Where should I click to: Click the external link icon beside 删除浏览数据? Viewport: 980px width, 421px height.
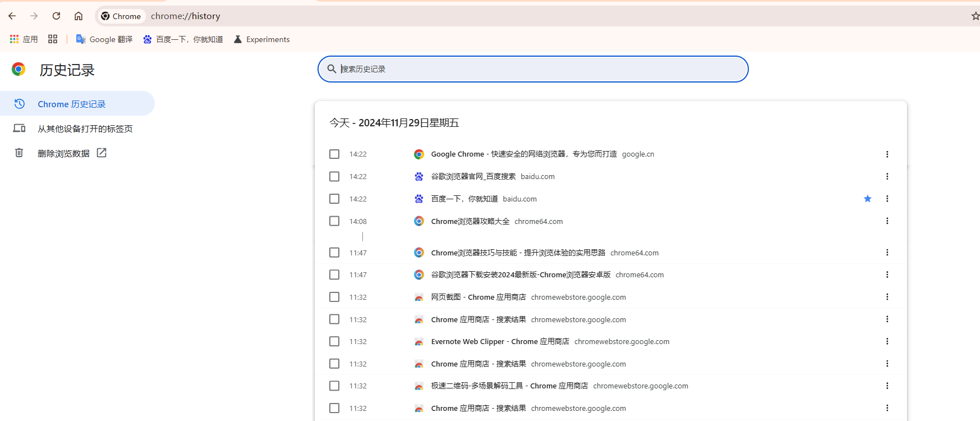(102, 153)
